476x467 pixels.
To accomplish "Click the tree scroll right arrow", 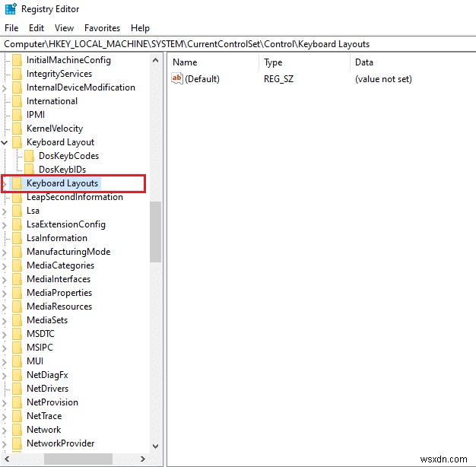I will 143,459.
